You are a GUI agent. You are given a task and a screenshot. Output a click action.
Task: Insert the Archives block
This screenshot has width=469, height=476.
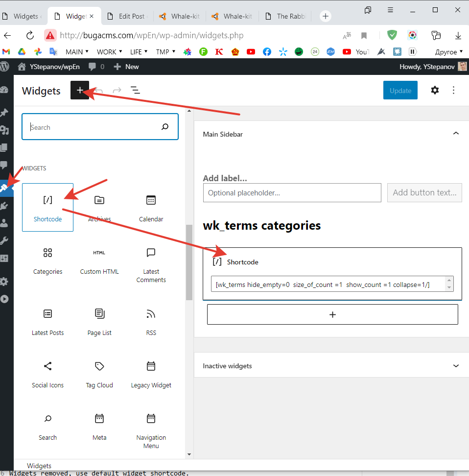click(x=99, y=207)
